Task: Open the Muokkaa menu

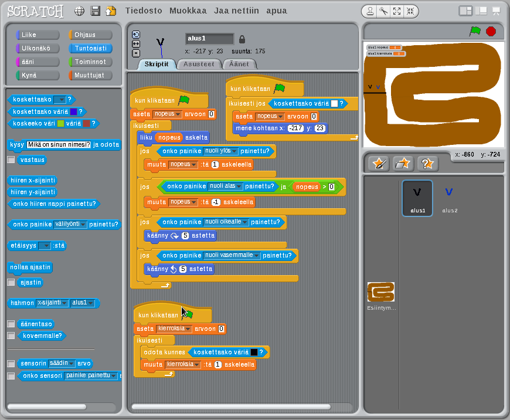Action: pyautogui.click(x=188, y=11)
